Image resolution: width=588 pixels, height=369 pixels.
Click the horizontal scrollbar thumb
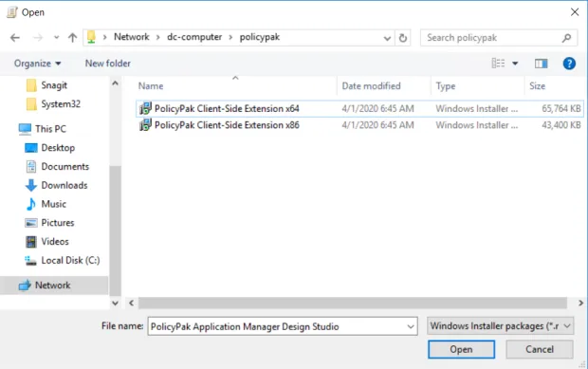pyautogui.click(x=353, y=303)
